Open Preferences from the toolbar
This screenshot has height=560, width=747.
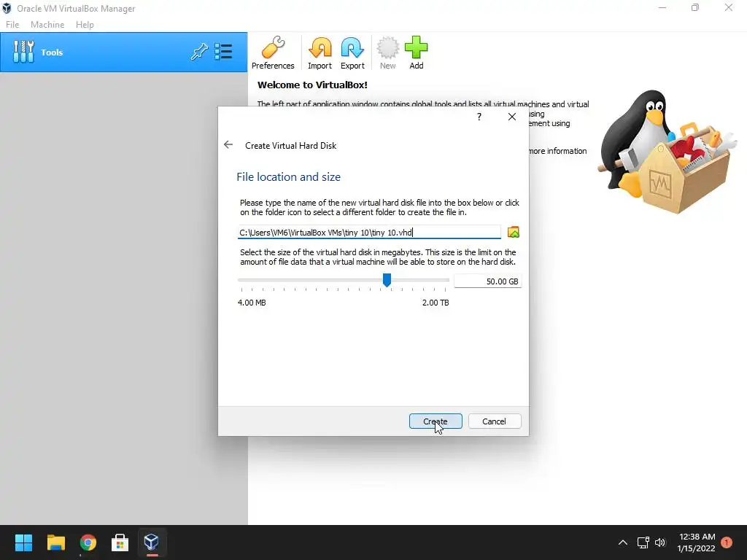pyautogui.click(x=273, y=53)
